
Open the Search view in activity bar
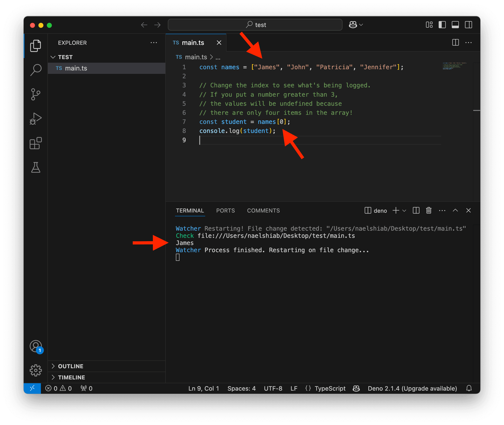(36, 70)
